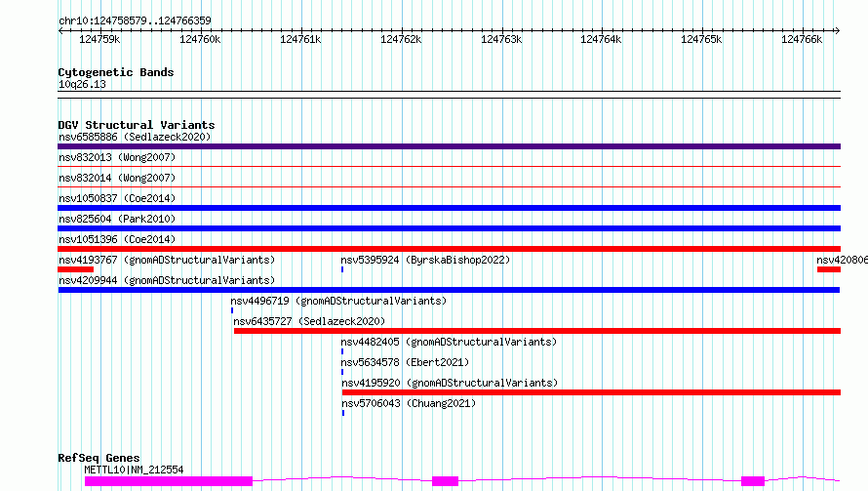Select the rightmost magenta METTL10 exon
Screen dimensions: 868x491
753,481
